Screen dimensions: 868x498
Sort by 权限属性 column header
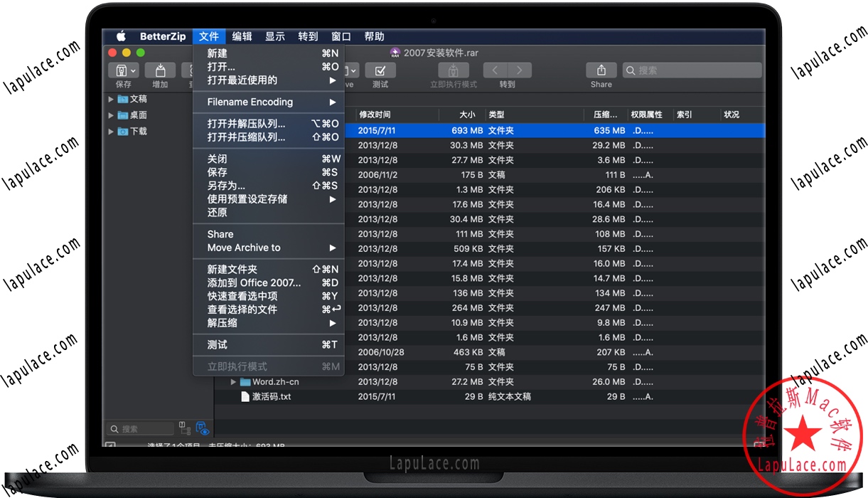pyautogui.click(x=650, y=115)
